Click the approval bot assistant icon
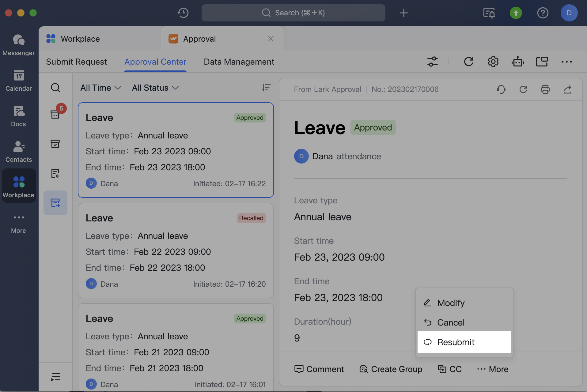 pyautogui.click(x=517, y=62)
